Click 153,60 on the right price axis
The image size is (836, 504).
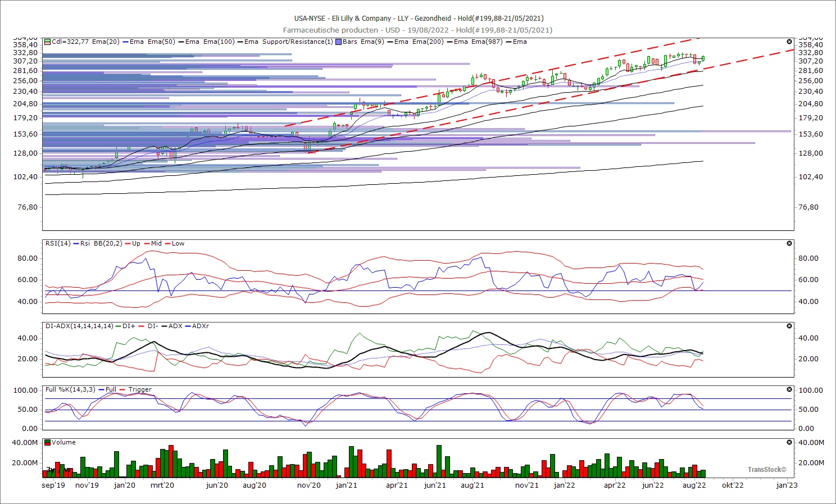coord(811,134)
